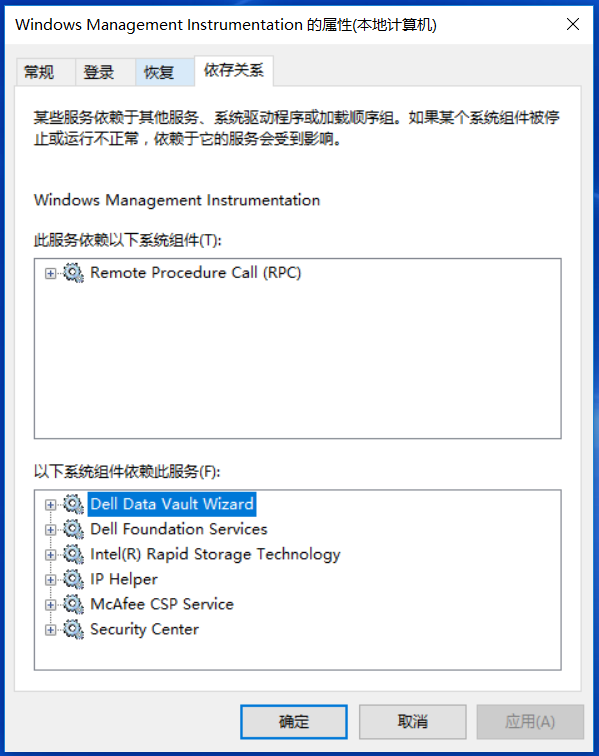
Task: Expand the IP Helper tree node
Action: (50, 580)
